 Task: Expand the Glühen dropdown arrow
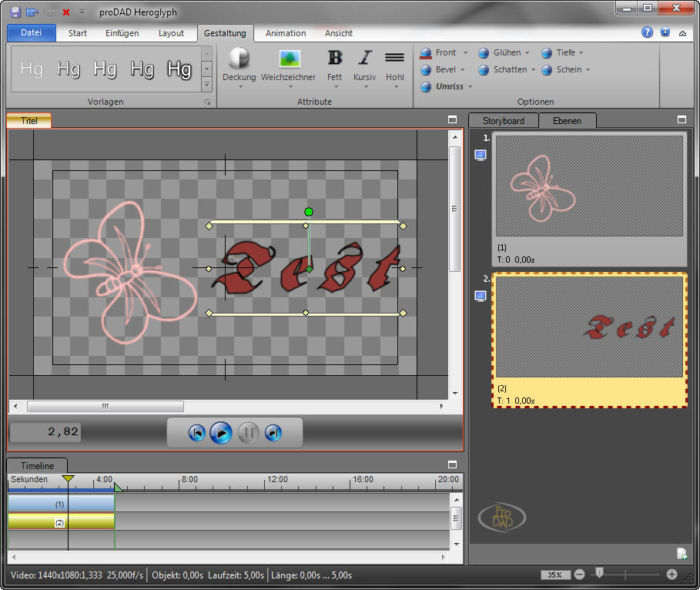(x=528, y=53)
